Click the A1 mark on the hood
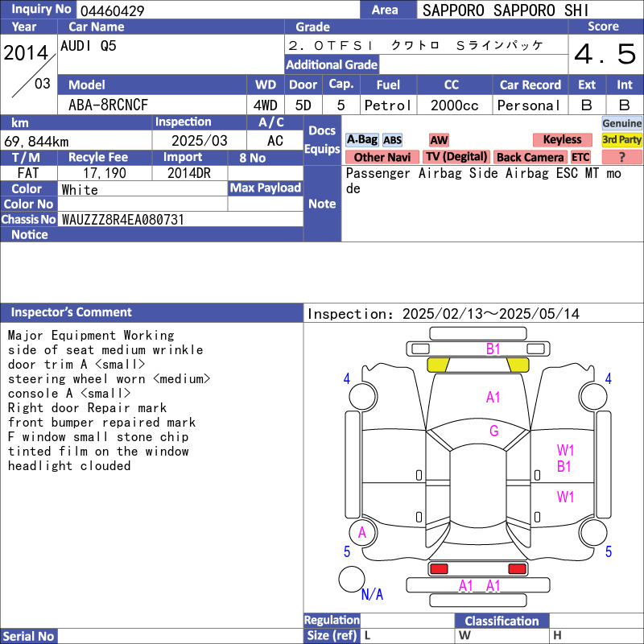This screenshot has height=644, width=644. (x=493, y=397)
